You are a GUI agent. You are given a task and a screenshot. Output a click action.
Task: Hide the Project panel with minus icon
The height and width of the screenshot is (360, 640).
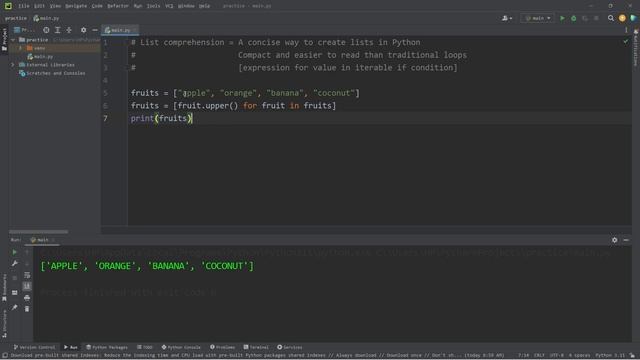click(x=95, y=30)
